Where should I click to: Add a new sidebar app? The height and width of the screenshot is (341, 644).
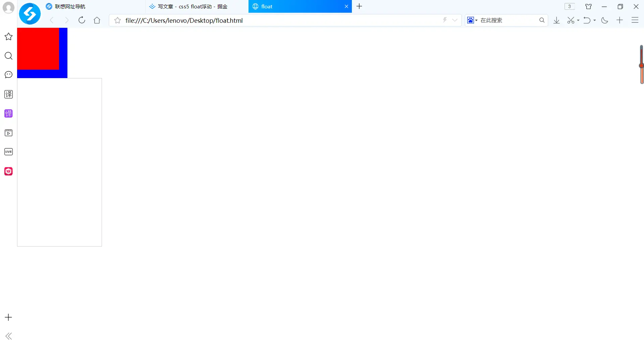point(8,317)
